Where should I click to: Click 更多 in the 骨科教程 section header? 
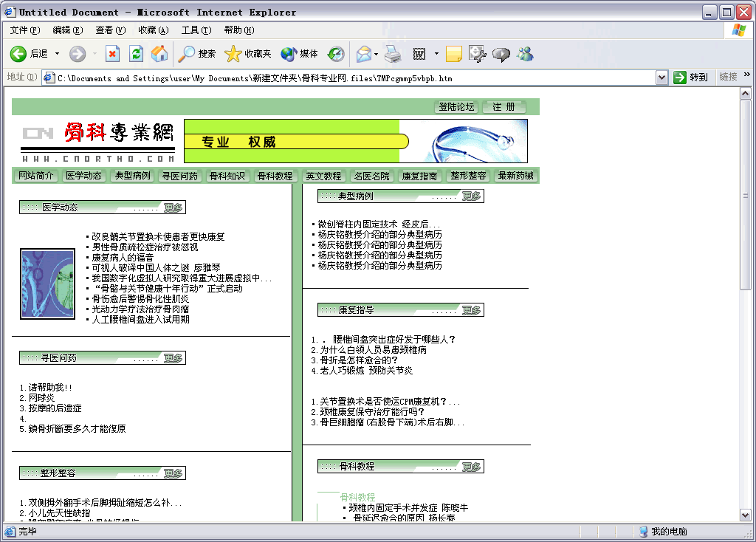point(472,466)
